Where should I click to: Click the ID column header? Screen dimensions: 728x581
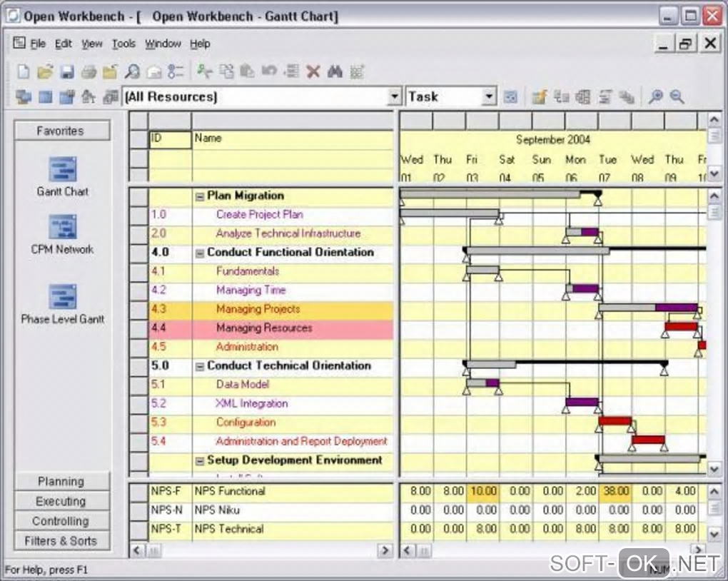(170, 140)
